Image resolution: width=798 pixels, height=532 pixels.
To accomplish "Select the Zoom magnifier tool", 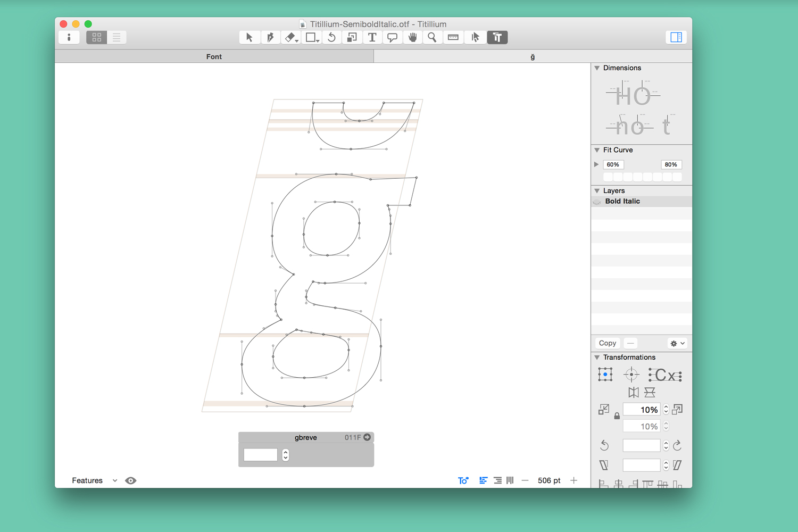I will click(x=432, y=37).
